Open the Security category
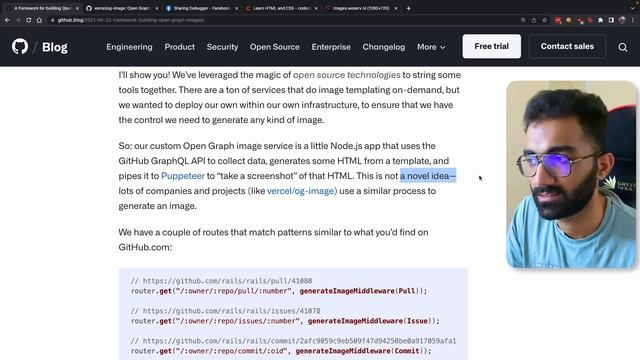 (222, 47)
